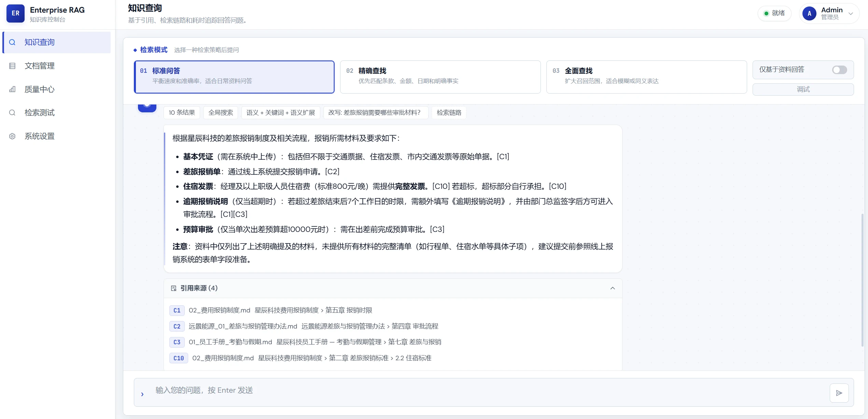The image size is (868, 419).
Task: Click the 质量中心 bar chart icon
Action: pos(12,89)
